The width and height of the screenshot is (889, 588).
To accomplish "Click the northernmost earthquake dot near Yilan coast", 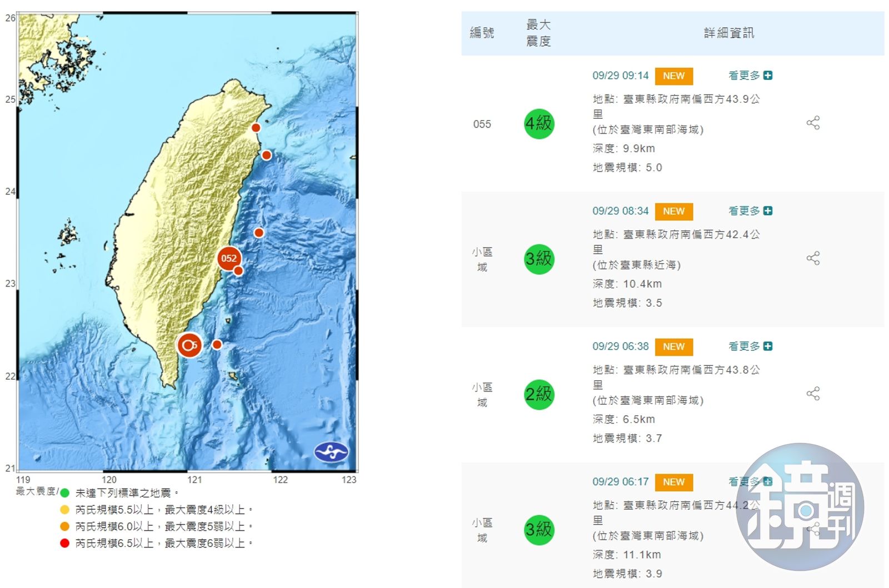I will click(256, 128).
